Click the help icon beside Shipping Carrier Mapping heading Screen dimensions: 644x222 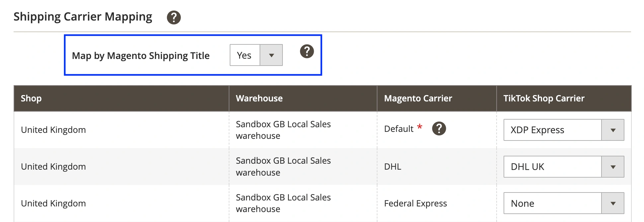pos(174,17)
